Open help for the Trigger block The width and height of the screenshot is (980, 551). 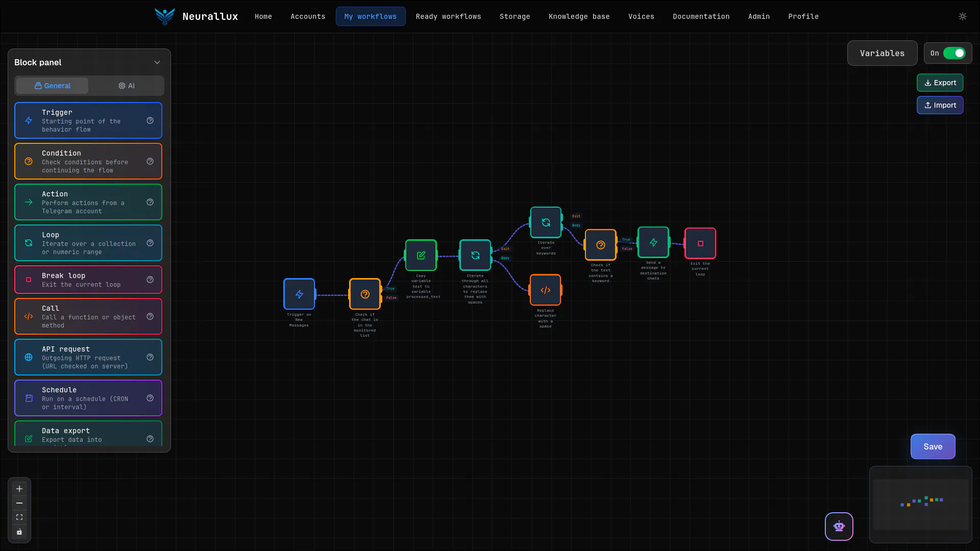pyautogui.click(x=150, y=120)
